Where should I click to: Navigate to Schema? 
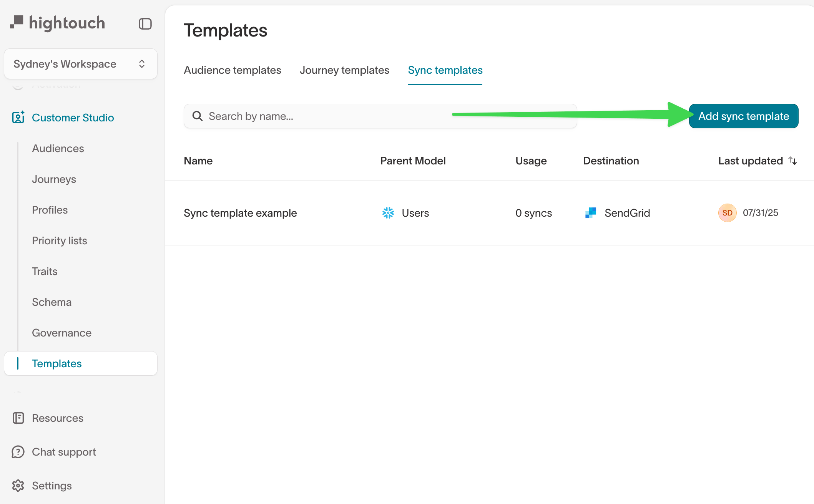point(52,302)
